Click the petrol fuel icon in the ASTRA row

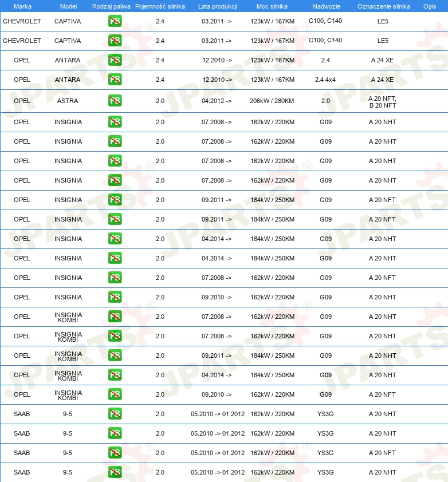pos(115,101)
